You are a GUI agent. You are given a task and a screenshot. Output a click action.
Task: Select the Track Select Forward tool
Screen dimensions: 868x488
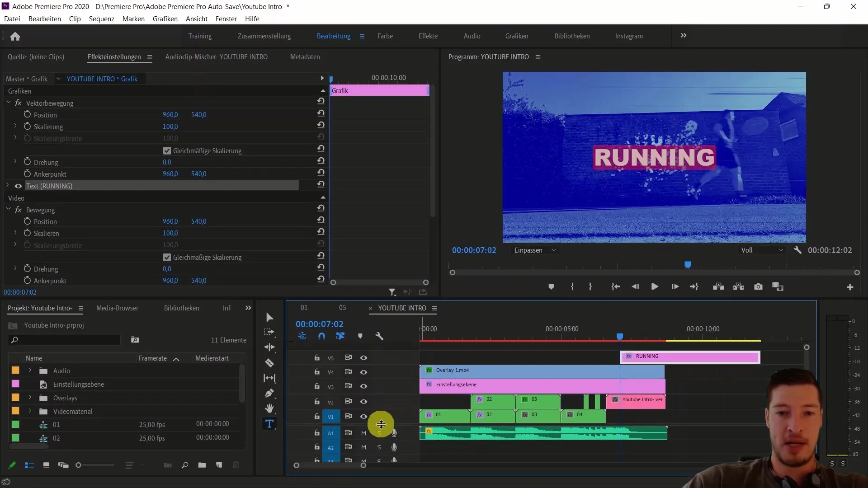(269, 332)
